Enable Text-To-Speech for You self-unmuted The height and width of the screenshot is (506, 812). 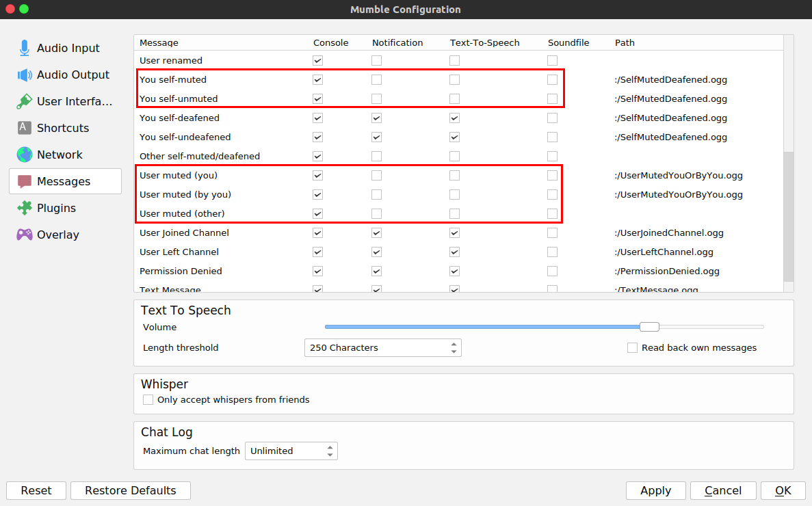[454, 99]
